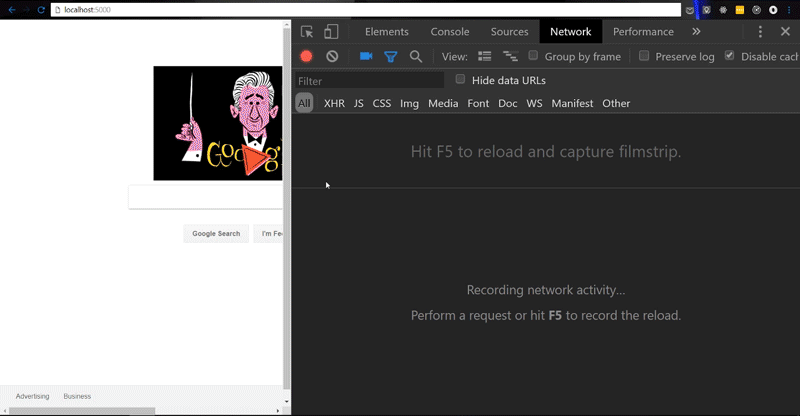Go back with the browser back arrow
The width and height of the screenshot is (800, 416).
[12, 10]
